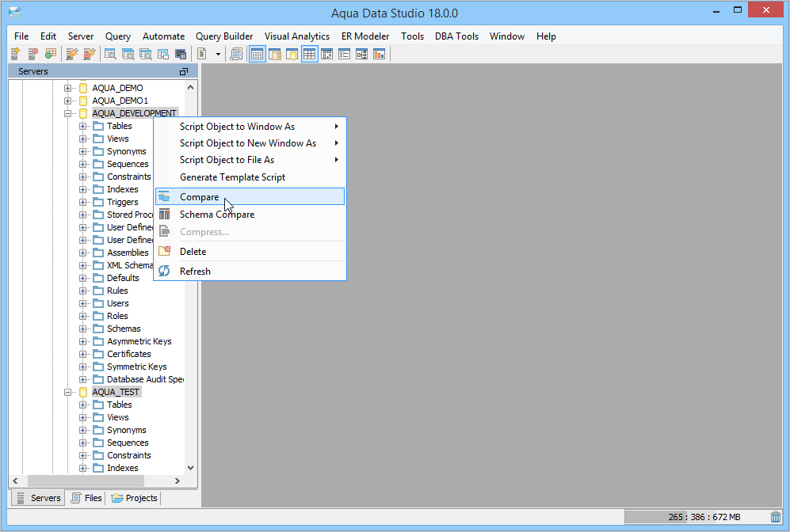Open the dropdown arrow beside new document
The image size is (790, 532).
pos(218,54)
